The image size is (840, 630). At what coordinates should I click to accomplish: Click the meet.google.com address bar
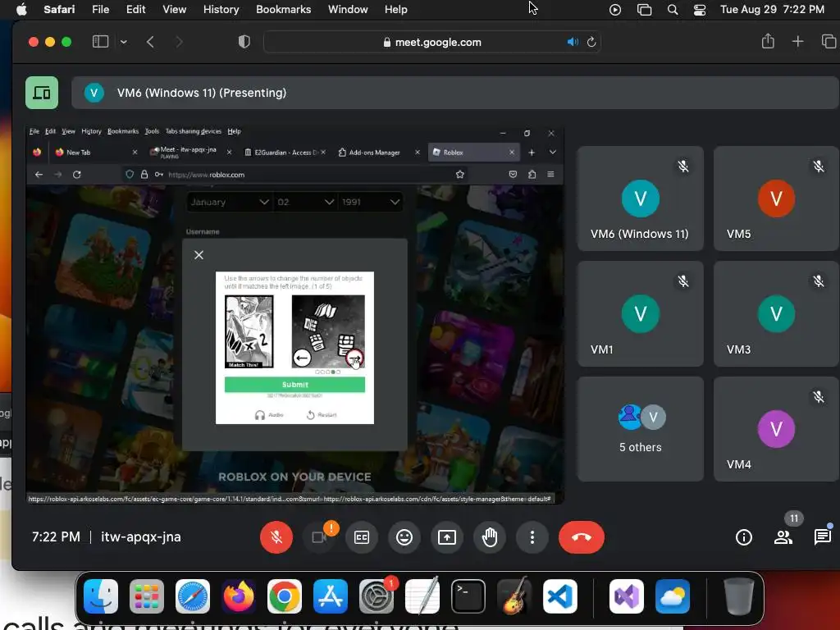(431, 42)
